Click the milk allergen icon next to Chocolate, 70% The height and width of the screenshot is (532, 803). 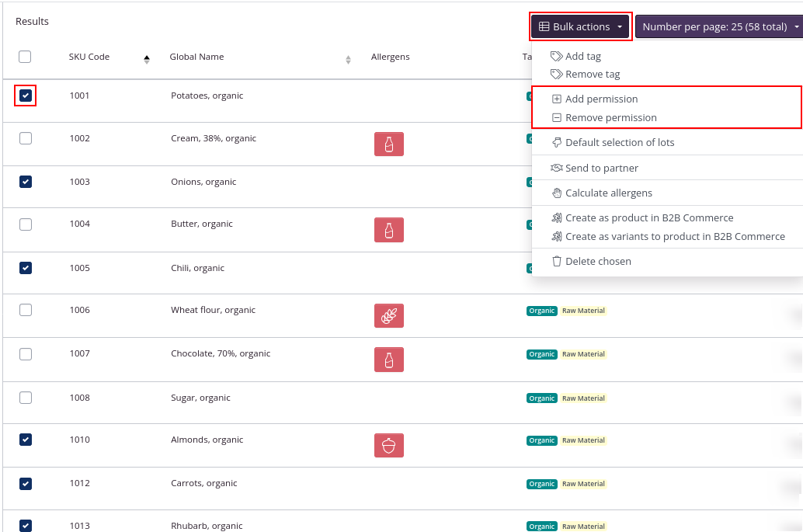tap(388, 359)
